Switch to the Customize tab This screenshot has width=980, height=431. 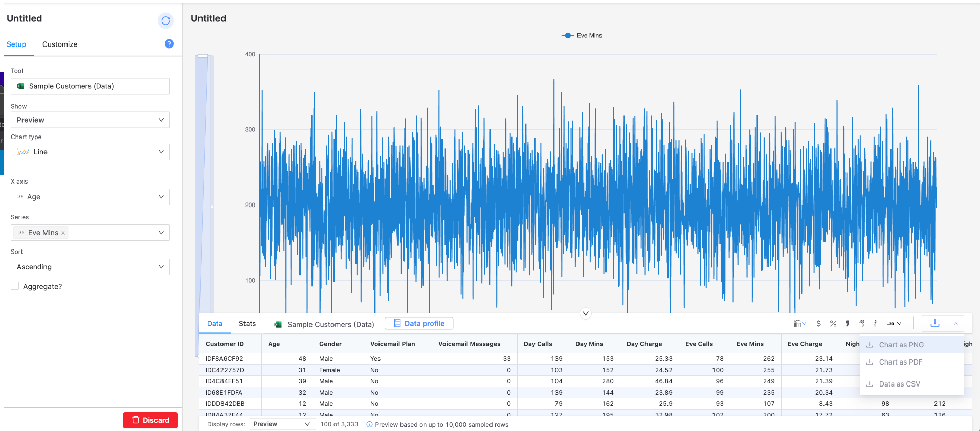coord(60,44)
